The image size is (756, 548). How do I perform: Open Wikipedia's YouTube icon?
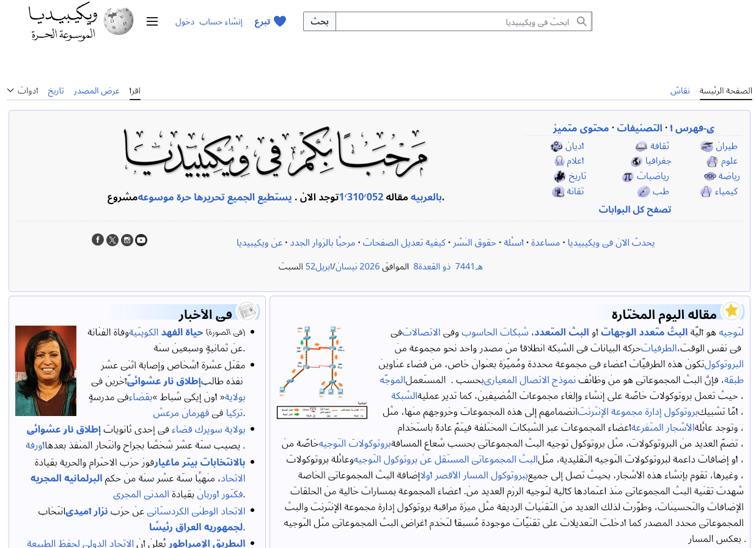click(141, 239)
